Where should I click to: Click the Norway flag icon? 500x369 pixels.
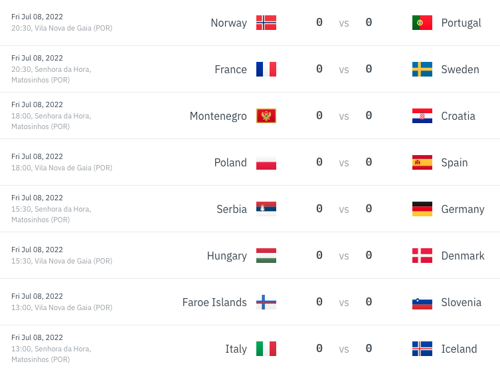[266, 23]
